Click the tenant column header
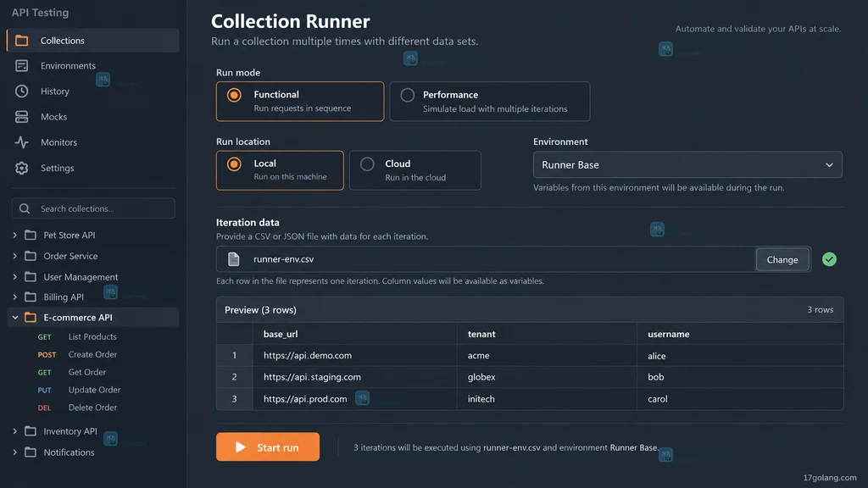This screenshot has width=868, height=488. click(x=547, y=334)
